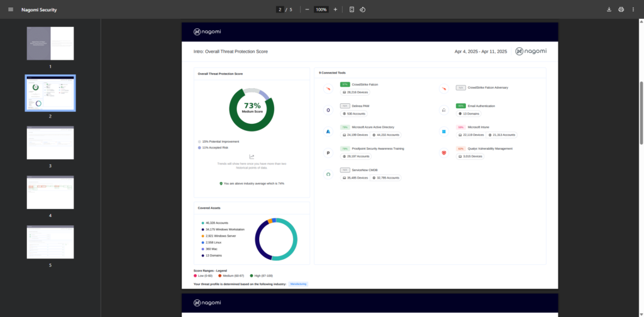The width and height of the screenshot is (644, 317).
Task: Click the CrowdStrike Falcon green score badge
Action: pyautogui.click(x=345, y=84)
